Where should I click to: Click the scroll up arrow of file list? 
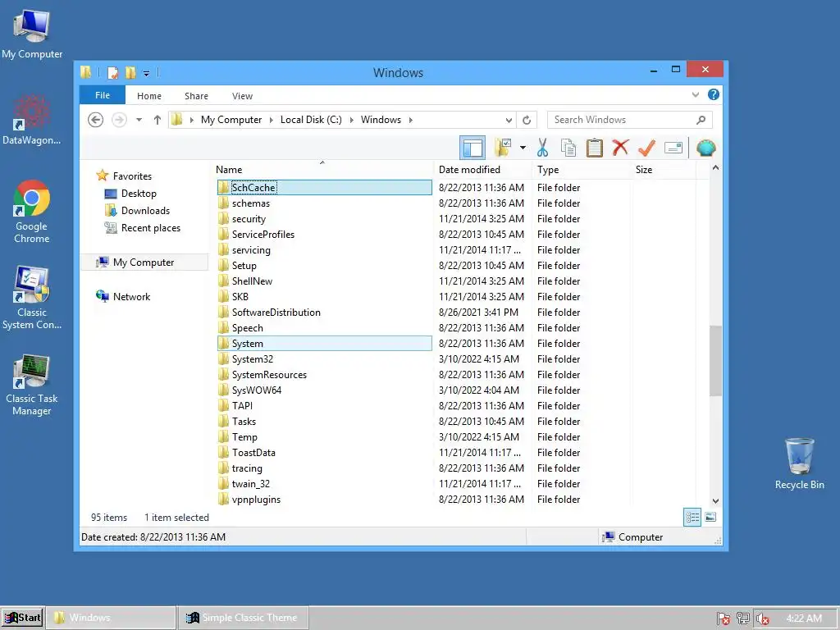coord(715,167)
